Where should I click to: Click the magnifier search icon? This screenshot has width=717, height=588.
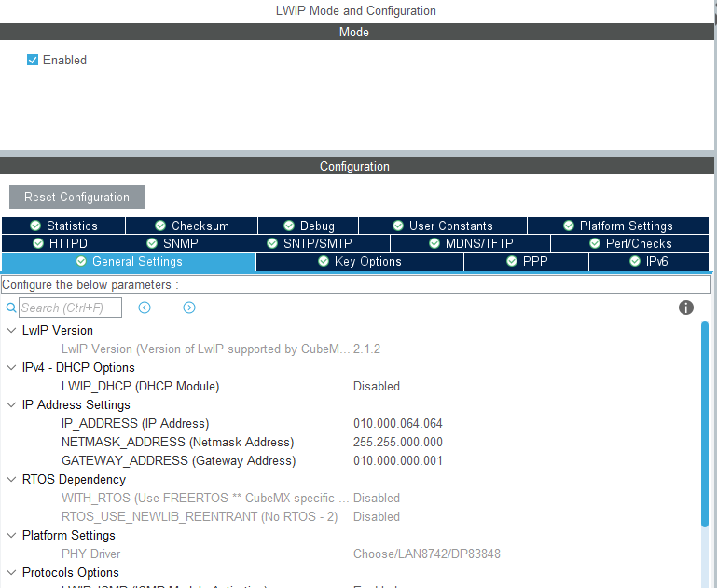(11, 308)
